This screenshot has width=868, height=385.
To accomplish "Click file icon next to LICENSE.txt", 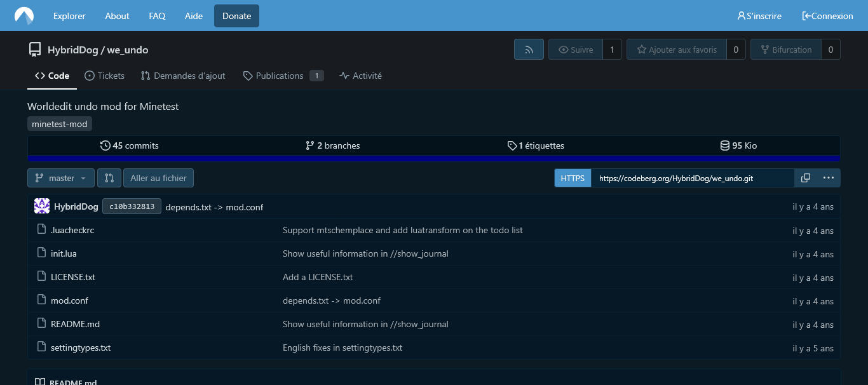I will tap(42, 277).
